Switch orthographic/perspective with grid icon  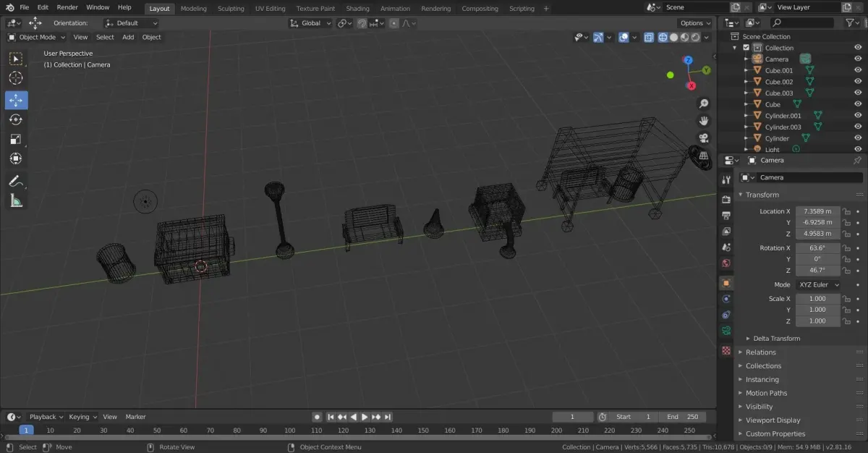pyautogui.click(x=703, y=156)
